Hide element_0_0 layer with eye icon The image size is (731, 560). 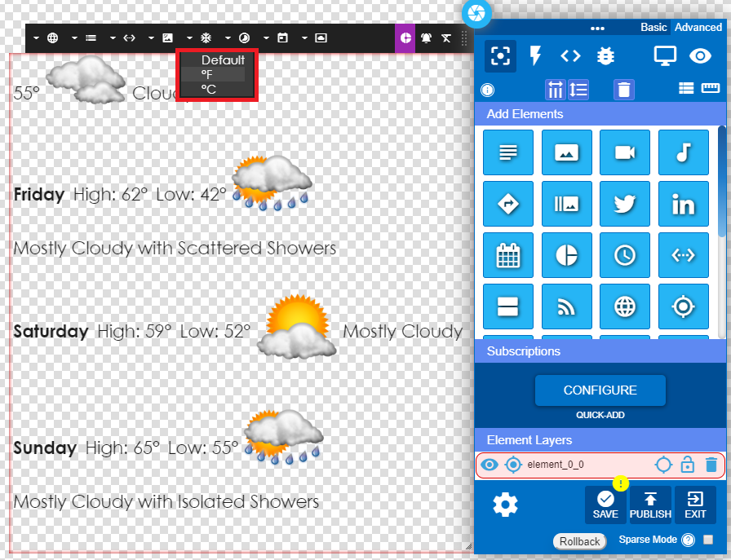[489, 465]
